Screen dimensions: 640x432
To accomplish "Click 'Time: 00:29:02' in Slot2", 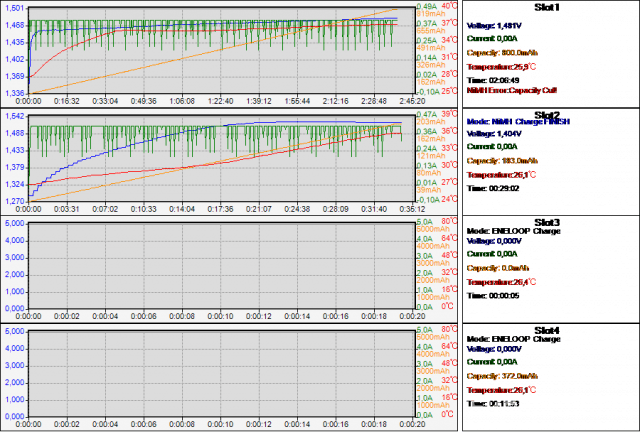I will click(x=493, y=188).
